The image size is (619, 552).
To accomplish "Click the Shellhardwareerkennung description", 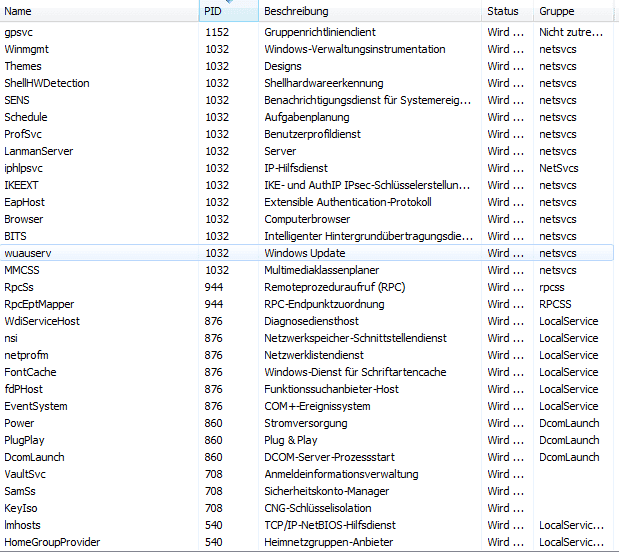I will pos(324,83).
